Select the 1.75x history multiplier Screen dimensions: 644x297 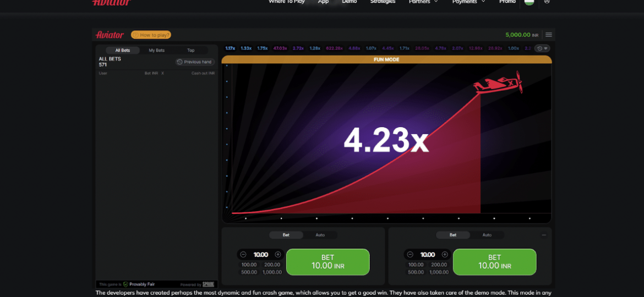(262, 48)
